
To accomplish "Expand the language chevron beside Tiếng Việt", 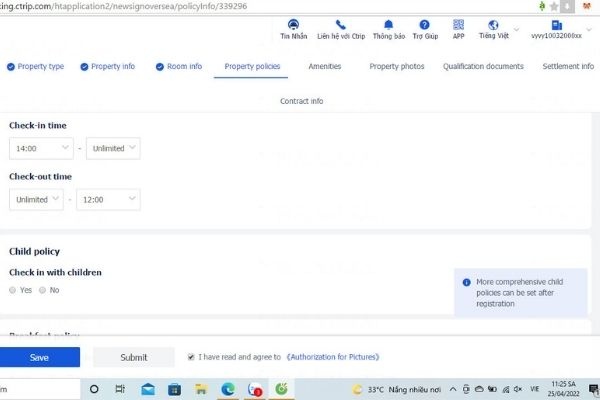I will click(516, 29).
